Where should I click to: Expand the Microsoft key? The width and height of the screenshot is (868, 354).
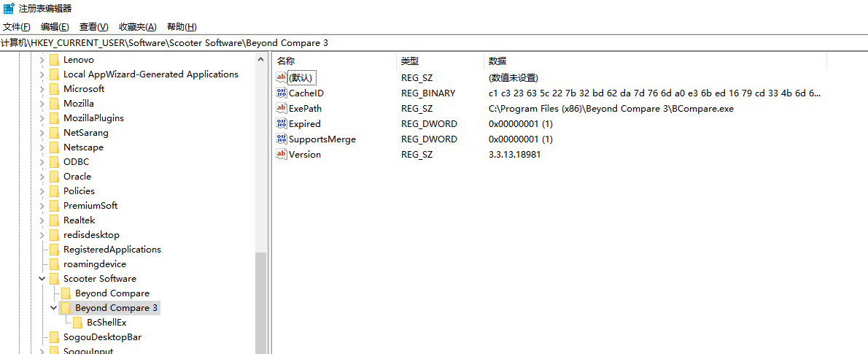click(x=42, y=88)
